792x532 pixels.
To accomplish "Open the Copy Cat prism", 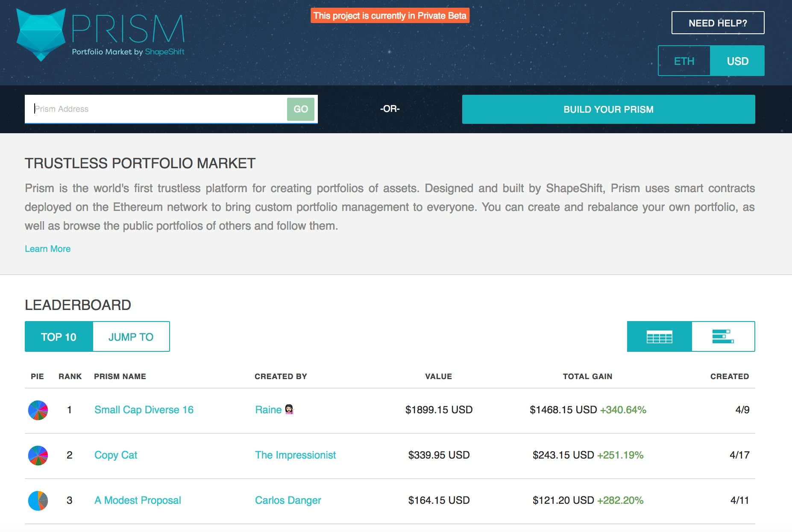I will [x=116, y=455].
